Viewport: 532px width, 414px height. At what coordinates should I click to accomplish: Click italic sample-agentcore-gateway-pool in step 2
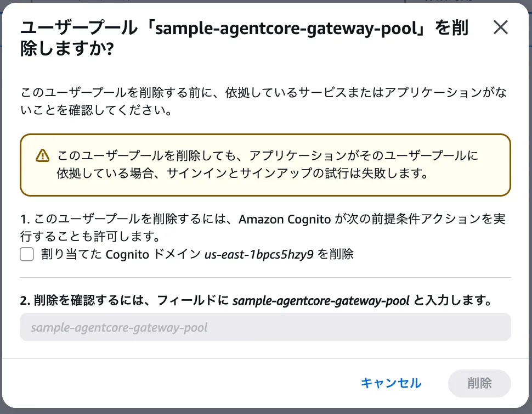click(x=321, y=301)
